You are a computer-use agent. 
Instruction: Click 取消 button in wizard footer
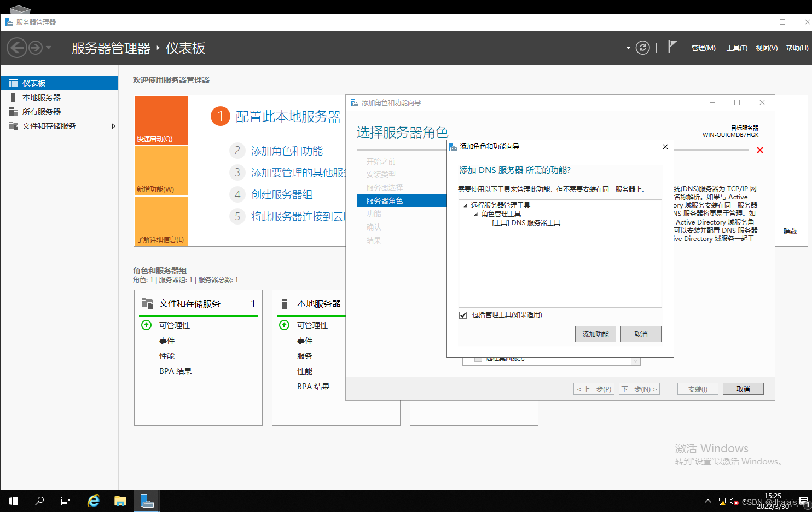pyautogui.click(x=743, y=389)
